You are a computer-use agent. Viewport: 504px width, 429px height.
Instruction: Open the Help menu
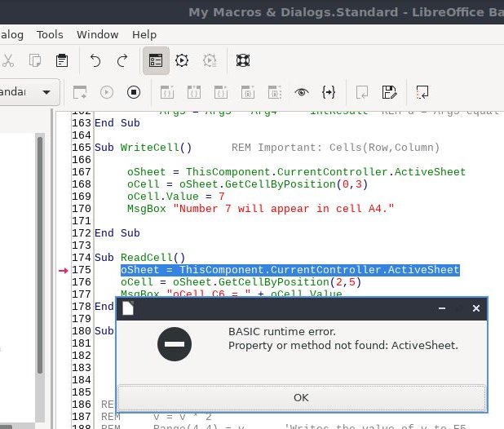[x=144, y=34]
